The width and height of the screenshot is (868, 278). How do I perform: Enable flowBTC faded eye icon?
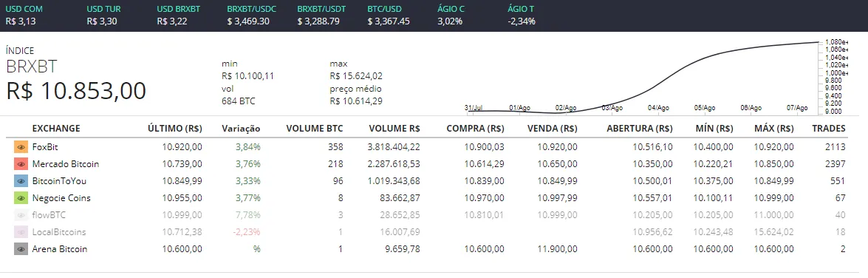(21, 215)
